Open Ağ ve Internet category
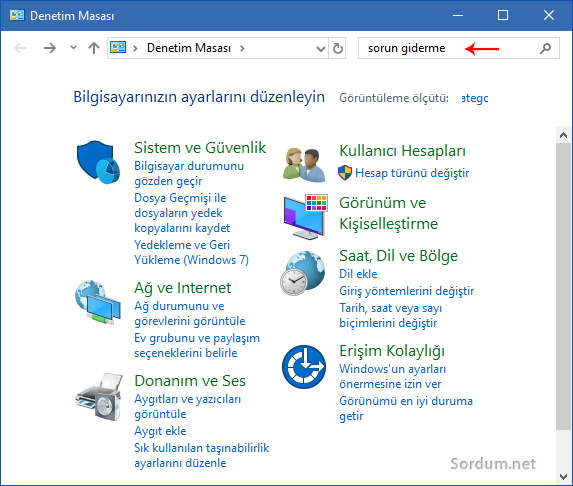The height and width of the screenshot is (486, 573). [182, 288]
